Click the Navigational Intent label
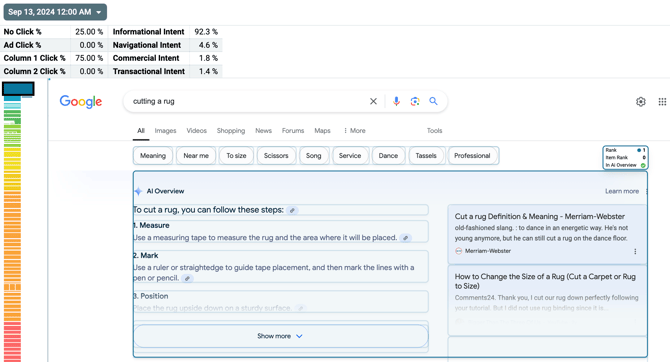The image size is (670, 362). [x=147, y=45]
